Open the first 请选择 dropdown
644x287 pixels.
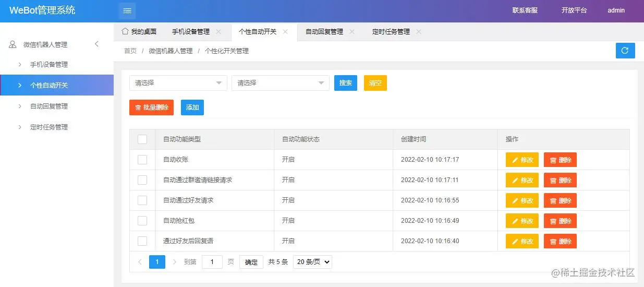tap(178, 83)
